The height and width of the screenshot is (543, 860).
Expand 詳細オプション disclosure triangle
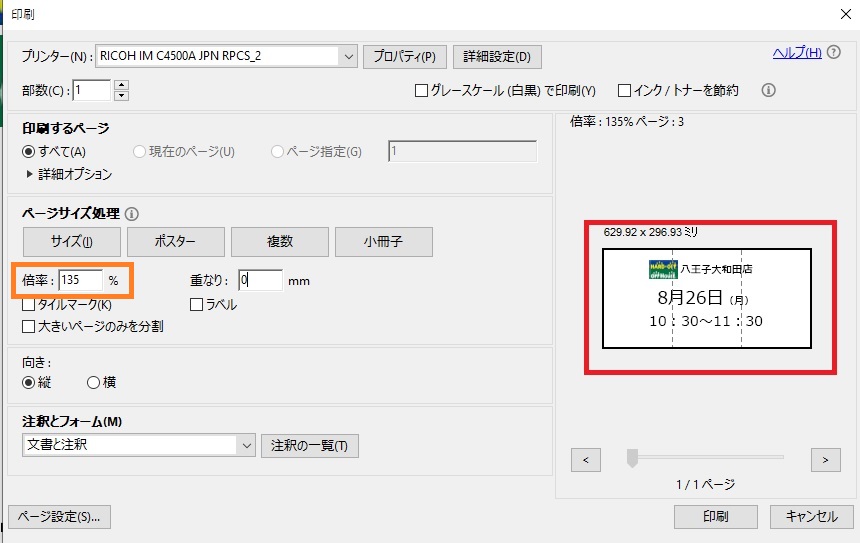pyautogui.click(x=30, y=174)
